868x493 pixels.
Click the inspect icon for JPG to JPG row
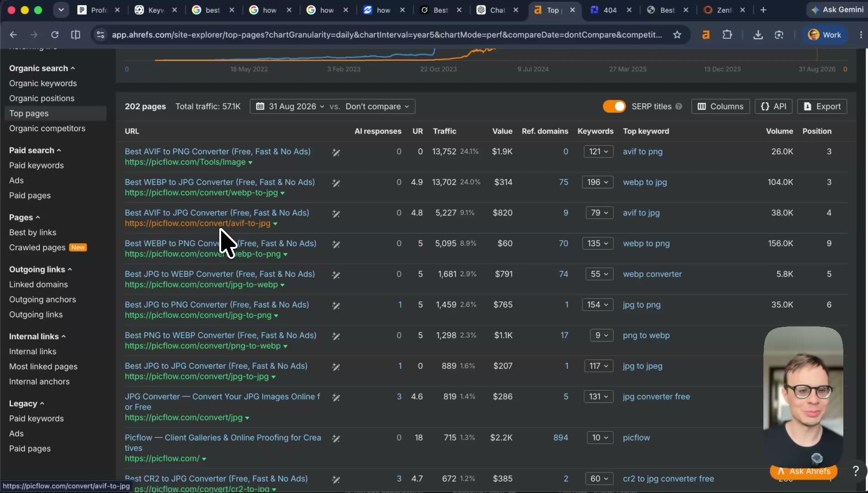336,367
